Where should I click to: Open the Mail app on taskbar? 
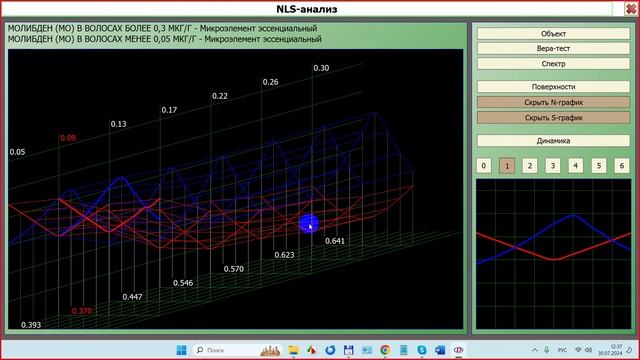coord(367,350)
